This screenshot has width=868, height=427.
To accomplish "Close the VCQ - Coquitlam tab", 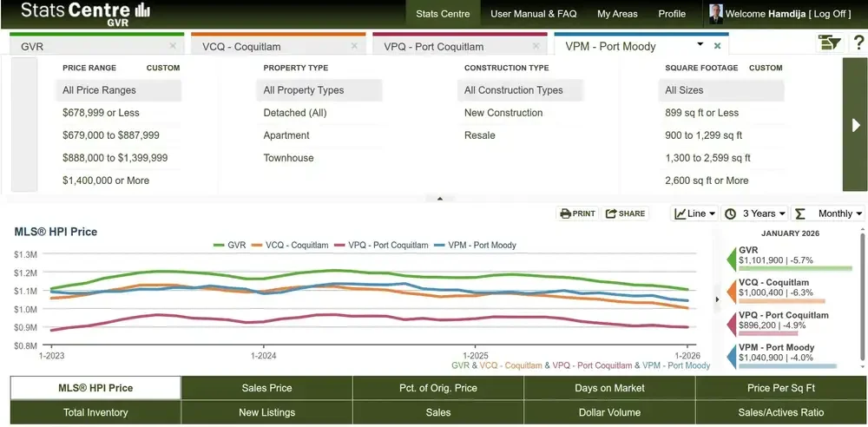I will point(354,46).
